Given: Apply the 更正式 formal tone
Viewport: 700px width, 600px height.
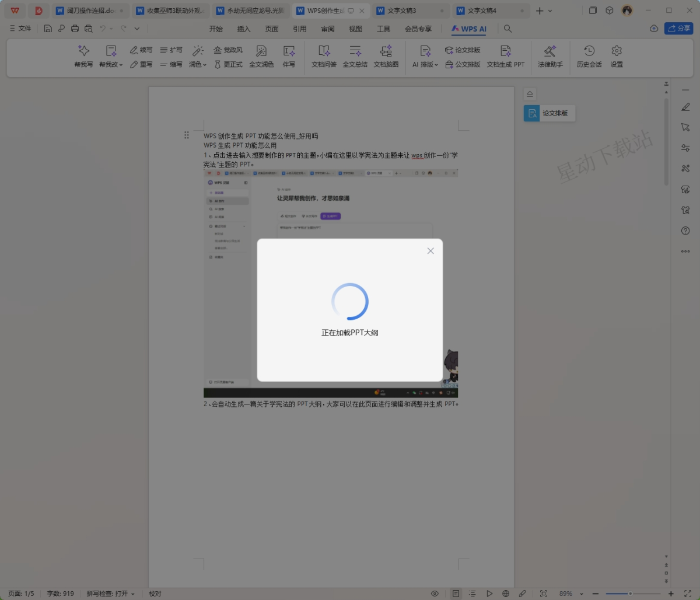Looking at the screenshot, I should 228,64.
